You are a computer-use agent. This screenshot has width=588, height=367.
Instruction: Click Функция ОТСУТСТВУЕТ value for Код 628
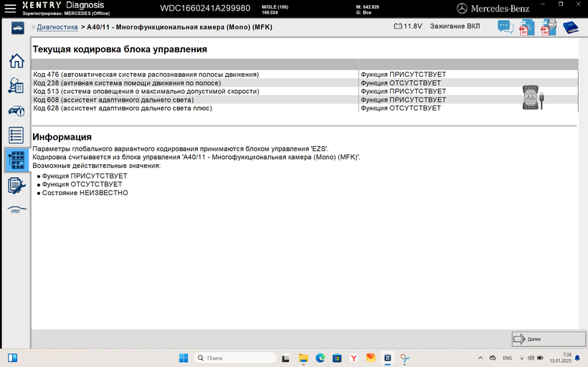pos(401,108)
